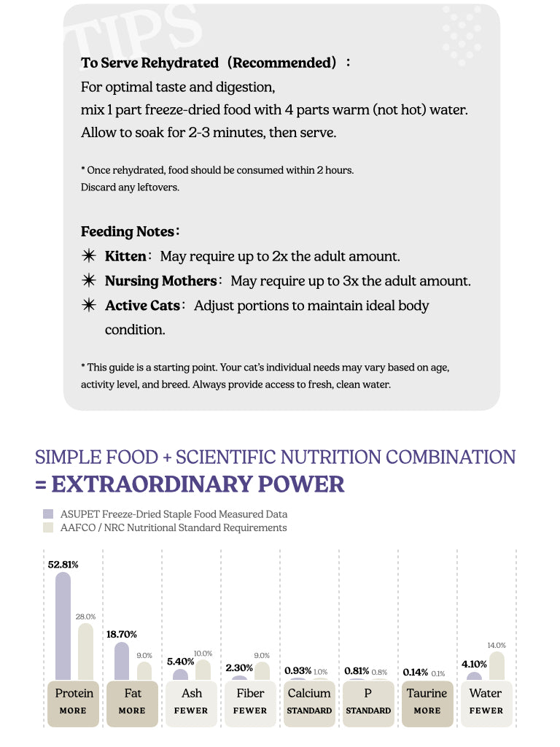
Task: Click the 18.70% fat value label
Action: tap(122, 635)
